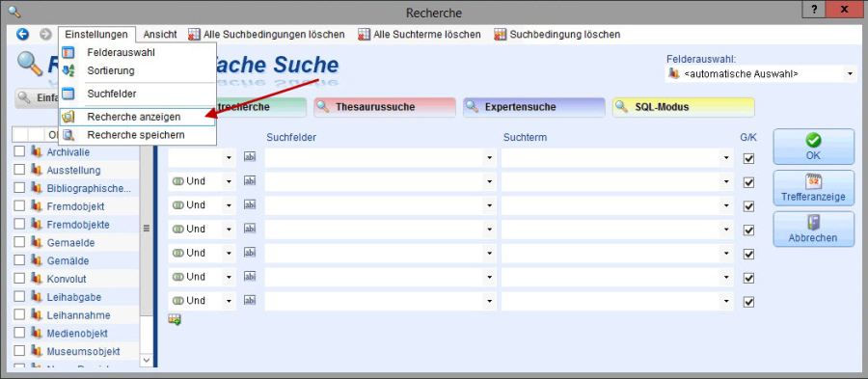
Task: Open first row Suchterm dropdown
Action: click(726, 158)
